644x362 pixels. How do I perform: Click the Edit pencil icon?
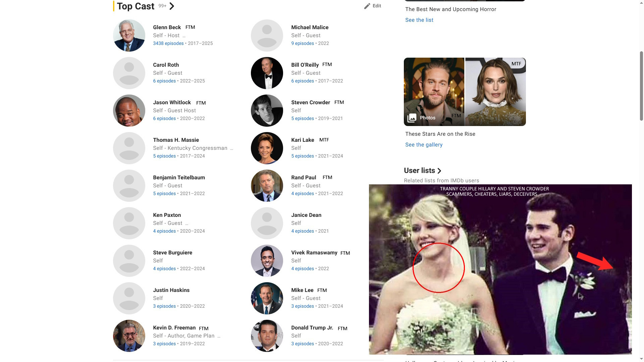click(367, 6)
